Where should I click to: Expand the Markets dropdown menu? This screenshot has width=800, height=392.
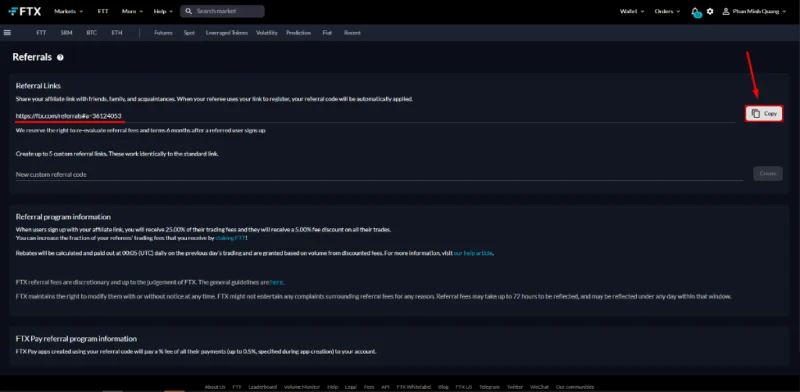(x=68, y=11)
